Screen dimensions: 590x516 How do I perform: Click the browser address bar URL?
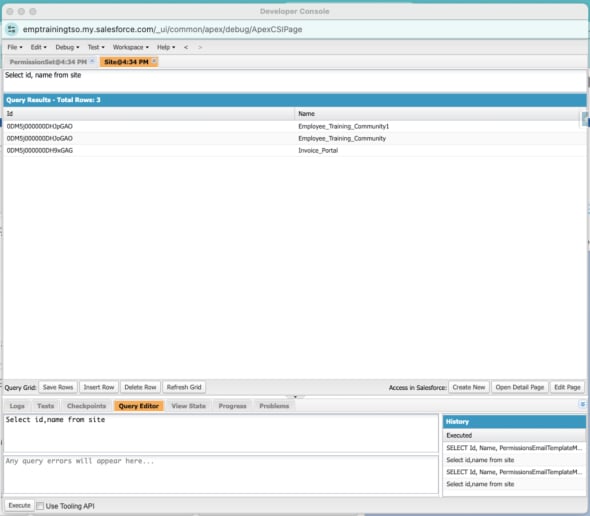(x=162, y=29)
